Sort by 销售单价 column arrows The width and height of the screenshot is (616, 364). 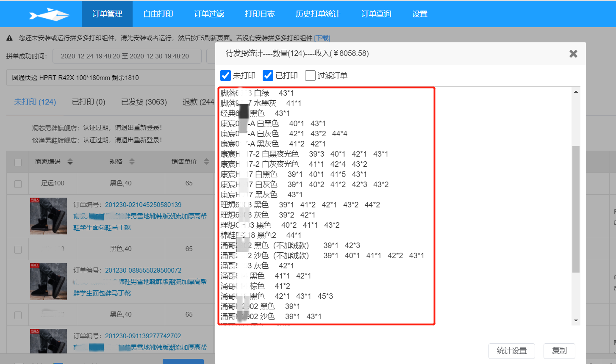click(206, 162)
